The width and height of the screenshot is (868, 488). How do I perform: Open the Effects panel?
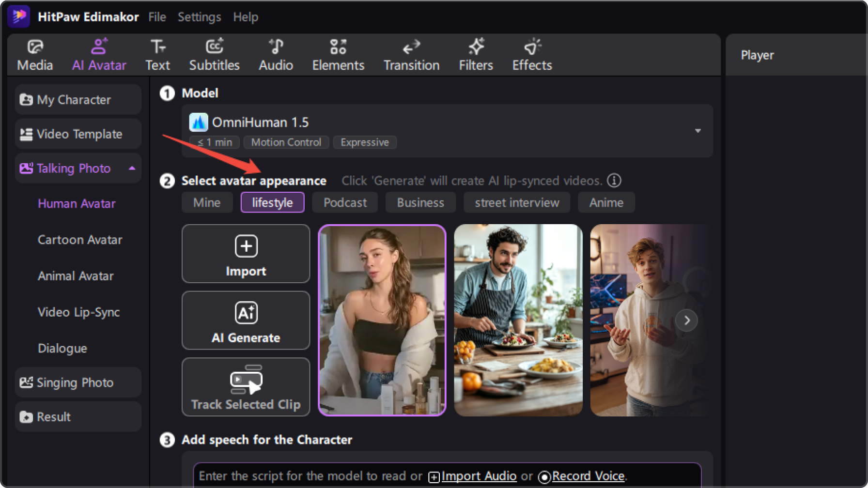(532, 55)
